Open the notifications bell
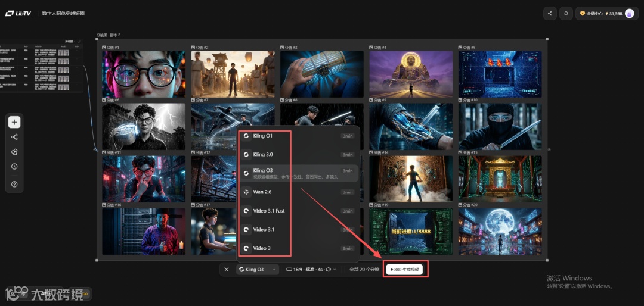Screen dimensions: 644x306 [566, 14]
